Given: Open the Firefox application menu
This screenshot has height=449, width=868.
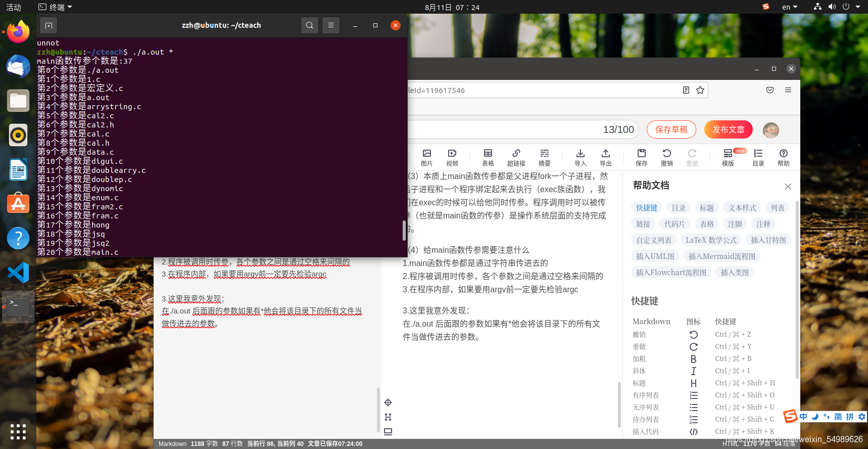Looking at the screenshot, I should [x=788, y=90].
